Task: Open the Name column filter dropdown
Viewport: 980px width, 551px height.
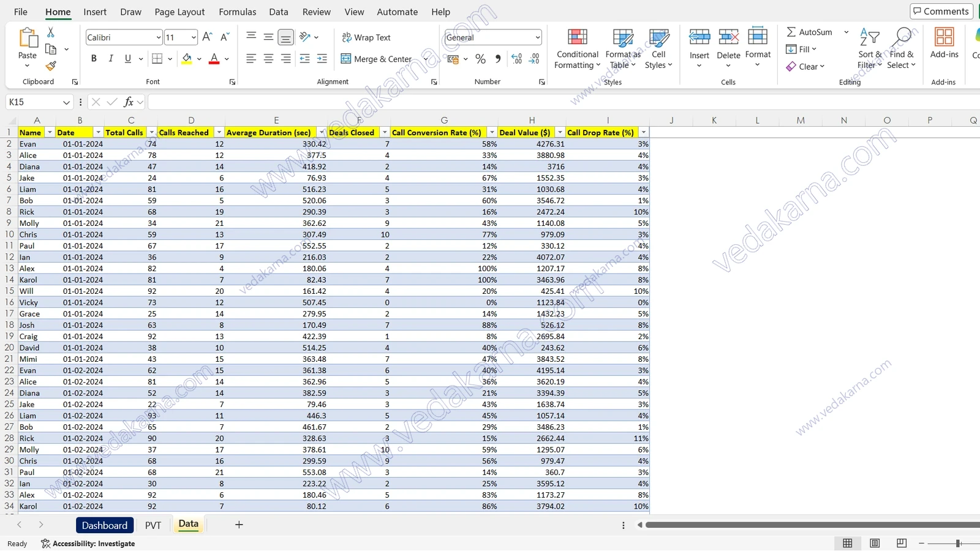Action: (x=50, y=132)
